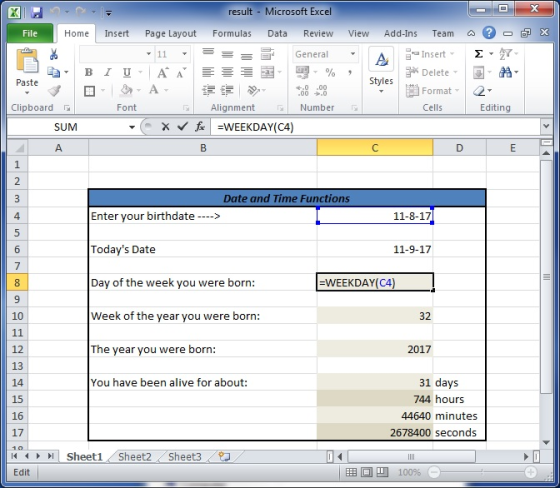Switch to the Review tab

click(x=318, y=34)
